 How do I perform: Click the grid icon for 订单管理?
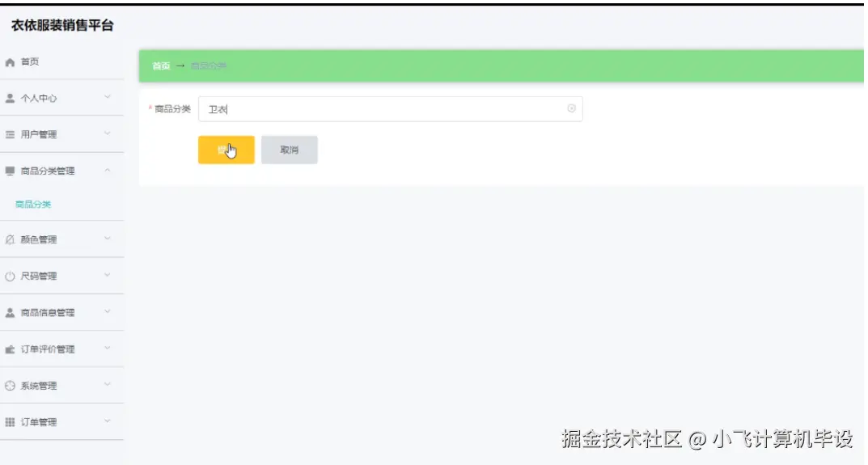coord(10,422)
